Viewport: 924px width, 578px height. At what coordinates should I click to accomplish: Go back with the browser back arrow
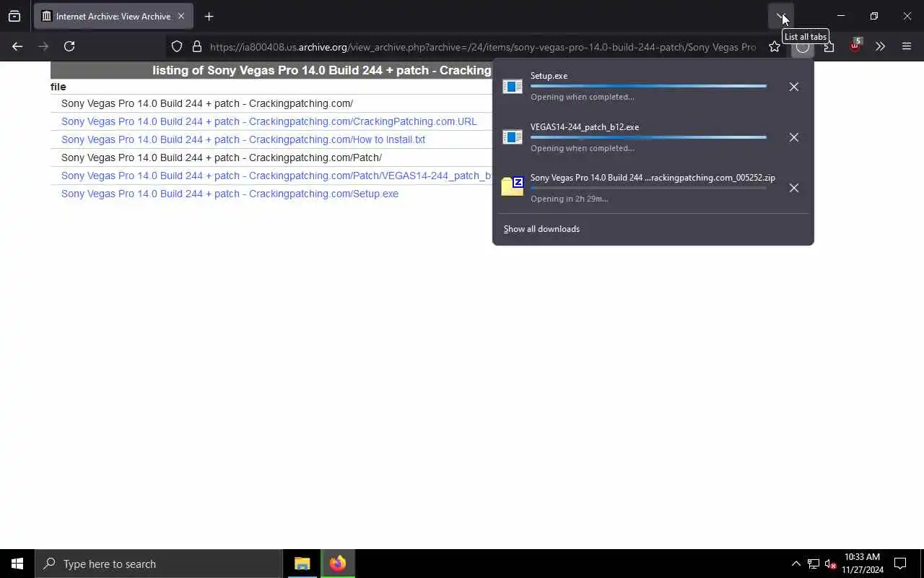coord(17,46)
